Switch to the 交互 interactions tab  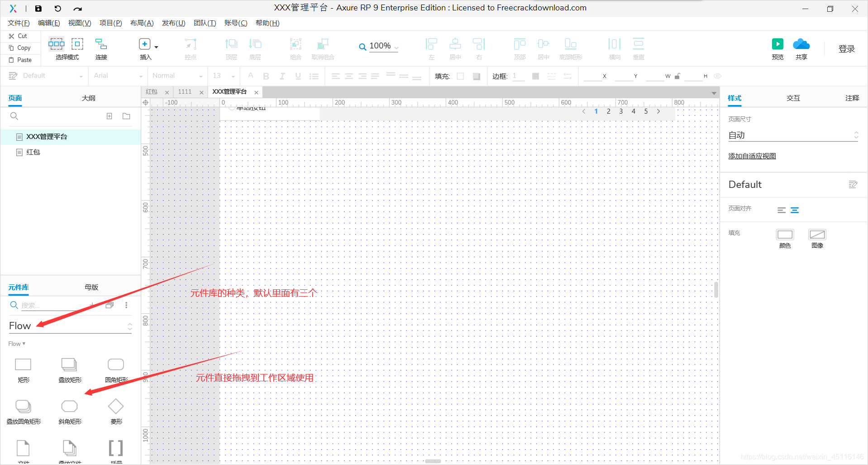tap(793, 98)
